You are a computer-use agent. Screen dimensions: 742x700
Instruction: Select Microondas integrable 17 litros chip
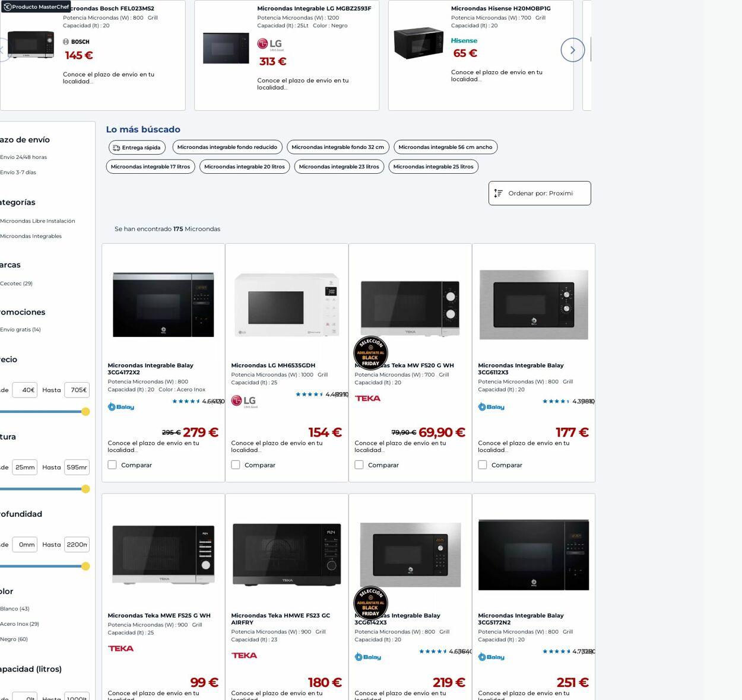tap(150, 167)
